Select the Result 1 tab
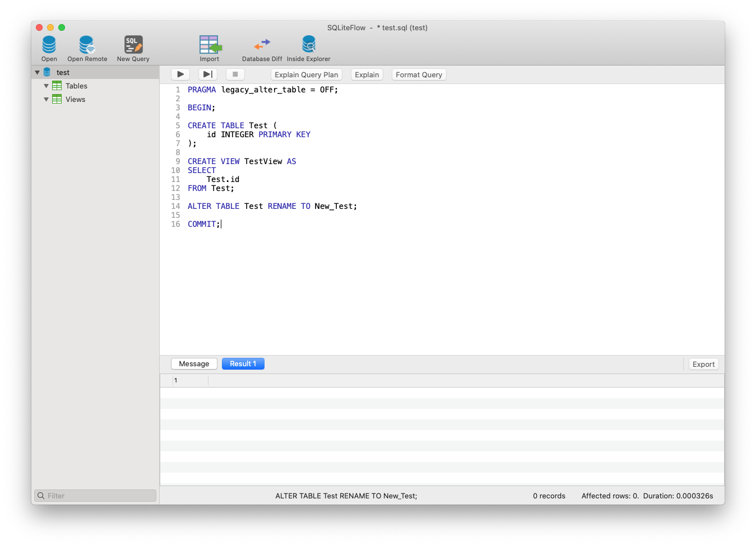This screenshot has height=546, width=756. tap(243, 363)
